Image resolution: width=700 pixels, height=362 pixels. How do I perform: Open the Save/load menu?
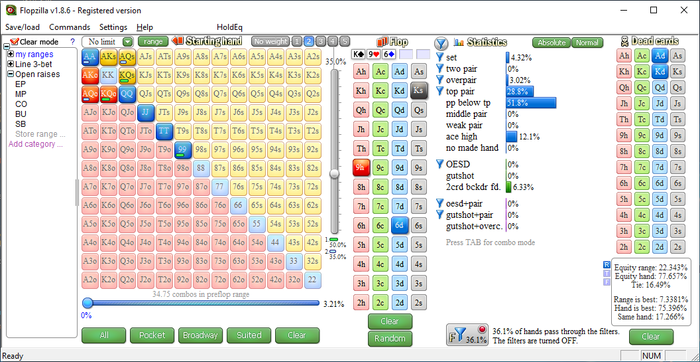pyautogui.click(x=22, y=27)
